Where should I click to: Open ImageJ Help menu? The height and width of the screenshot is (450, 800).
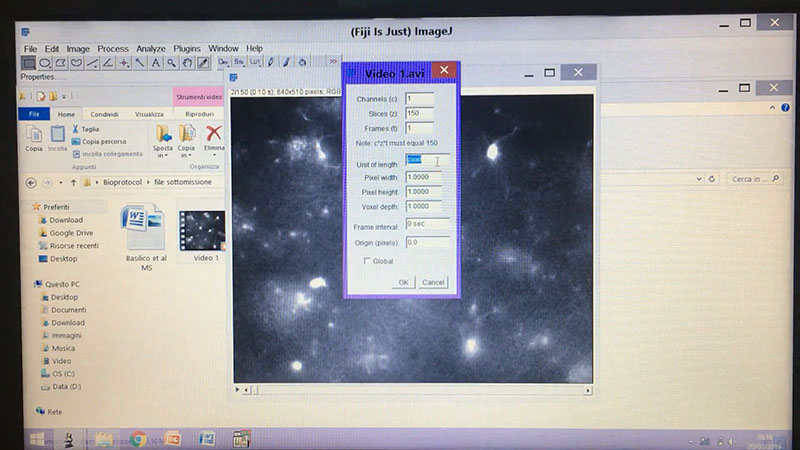point(255,48)
